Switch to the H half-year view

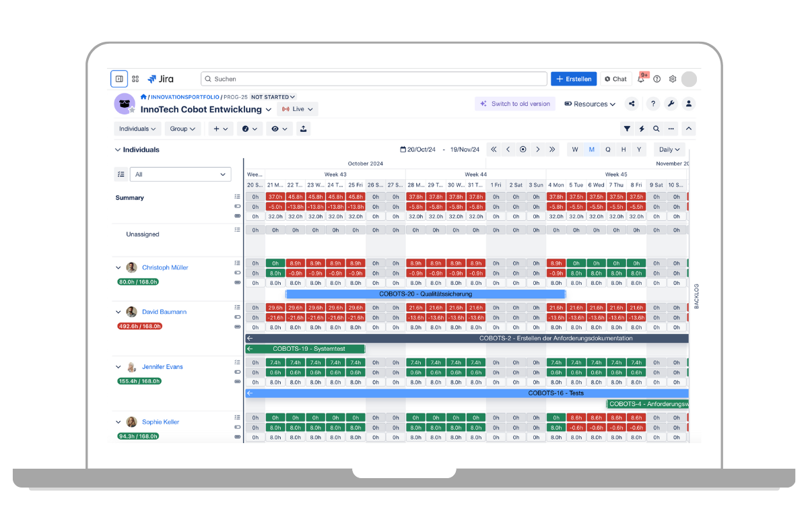624,149
